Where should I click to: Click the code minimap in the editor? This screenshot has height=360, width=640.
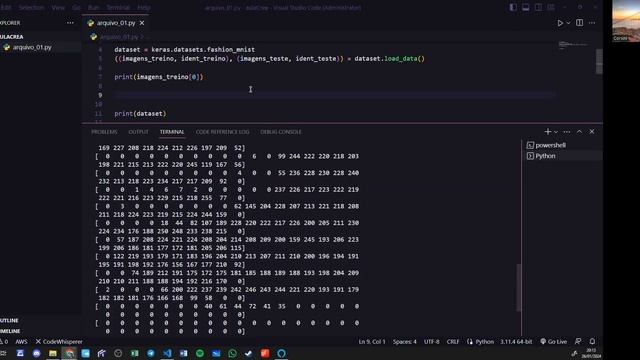[573, 44]
